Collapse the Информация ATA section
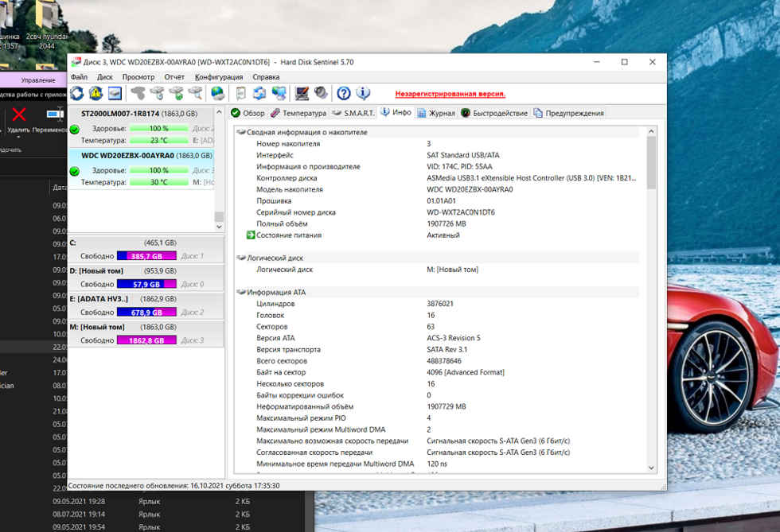Image resolution: width=780 pixels, height=532 pixels. [x=241, y=293]
